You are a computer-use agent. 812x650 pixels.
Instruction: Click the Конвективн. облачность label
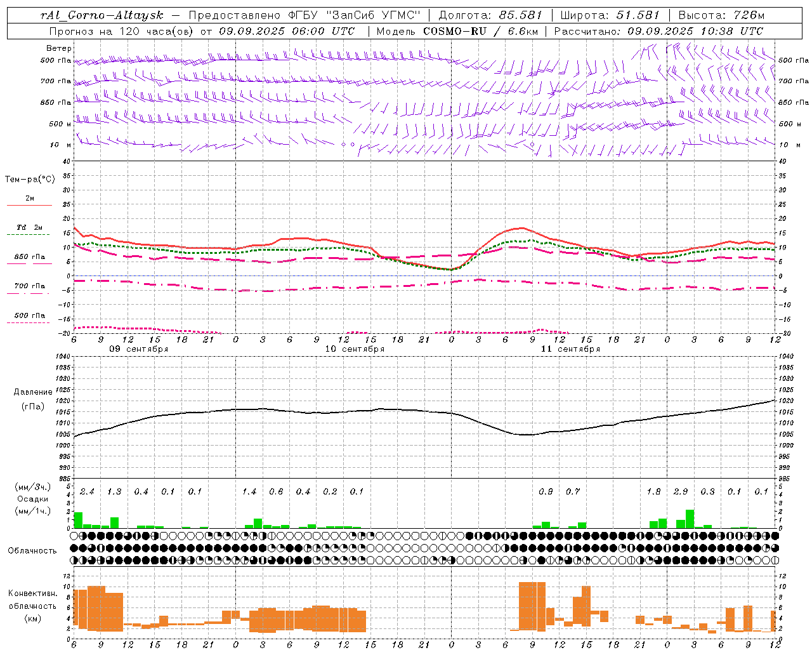coord(32,600)
